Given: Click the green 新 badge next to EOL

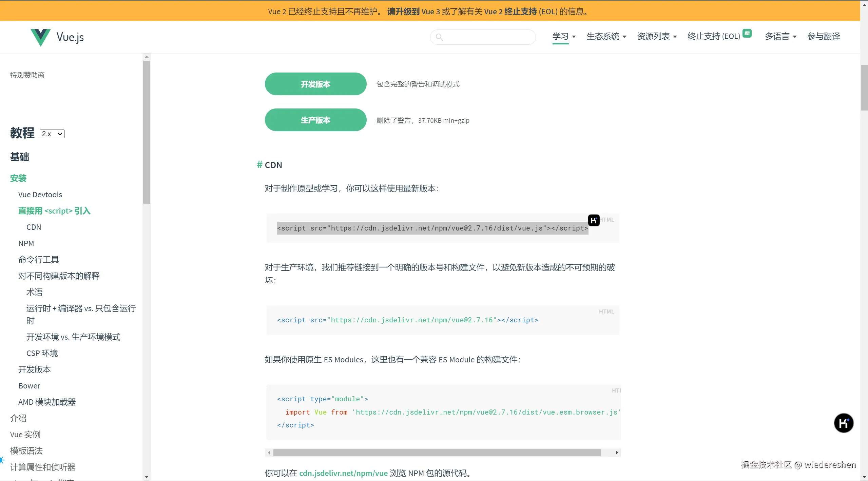Looking at the screenshot, I should click(x=747, y=33).
